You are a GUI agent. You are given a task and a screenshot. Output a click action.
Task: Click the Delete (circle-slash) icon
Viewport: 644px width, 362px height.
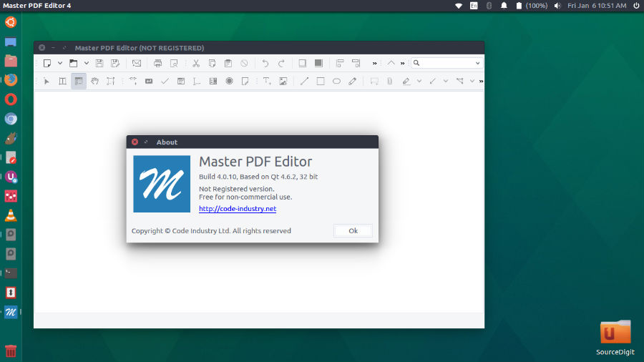pos(245,63)
